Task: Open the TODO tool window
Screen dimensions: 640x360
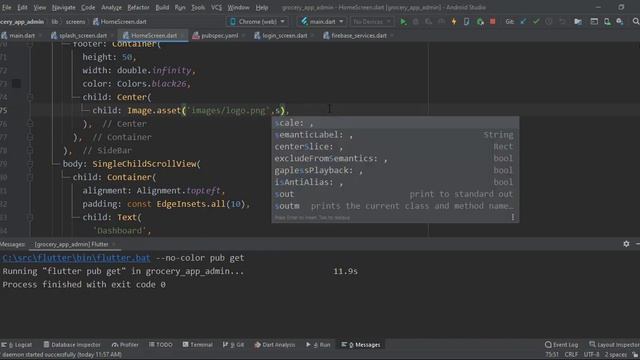Action: [160, 345]
